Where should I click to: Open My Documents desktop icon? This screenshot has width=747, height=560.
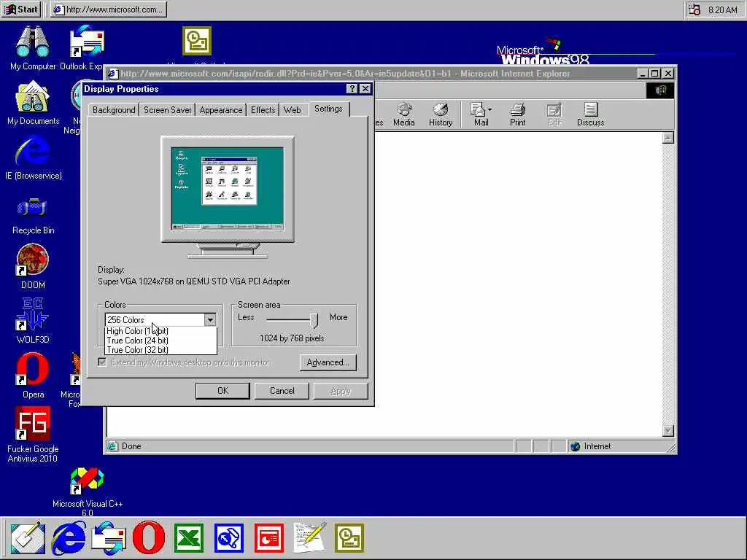click(32, 102)
